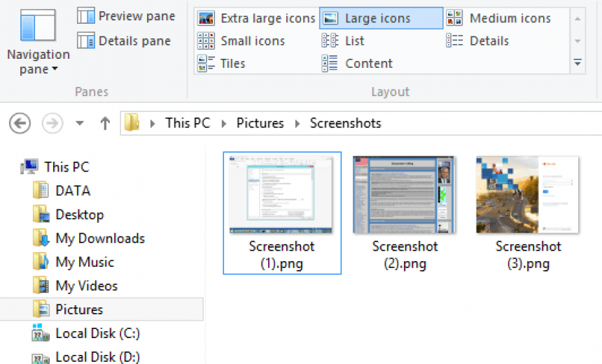Open Local Disk (C:) in tree
602x364 pixels.
pos(97,333)
